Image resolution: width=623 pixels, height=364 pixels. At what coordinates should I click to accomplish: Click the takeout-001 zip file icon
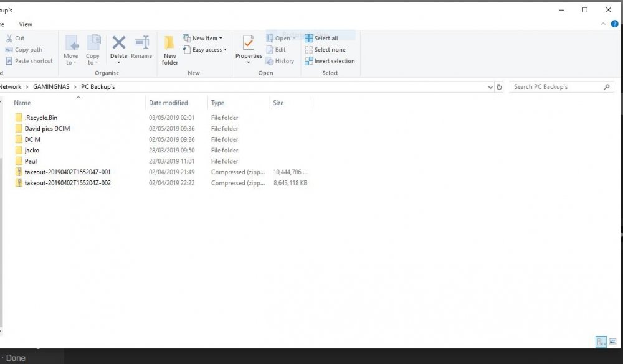tap(19, 172)
